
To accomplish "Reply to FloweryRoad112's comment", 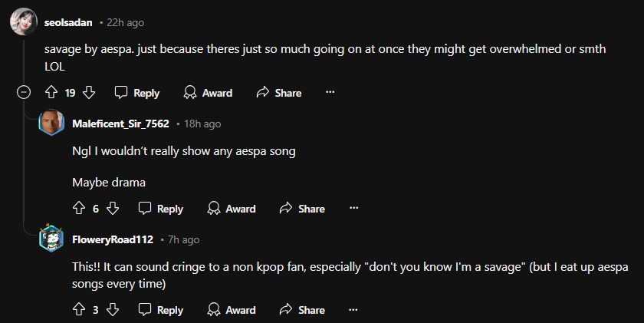I will 161,310.
